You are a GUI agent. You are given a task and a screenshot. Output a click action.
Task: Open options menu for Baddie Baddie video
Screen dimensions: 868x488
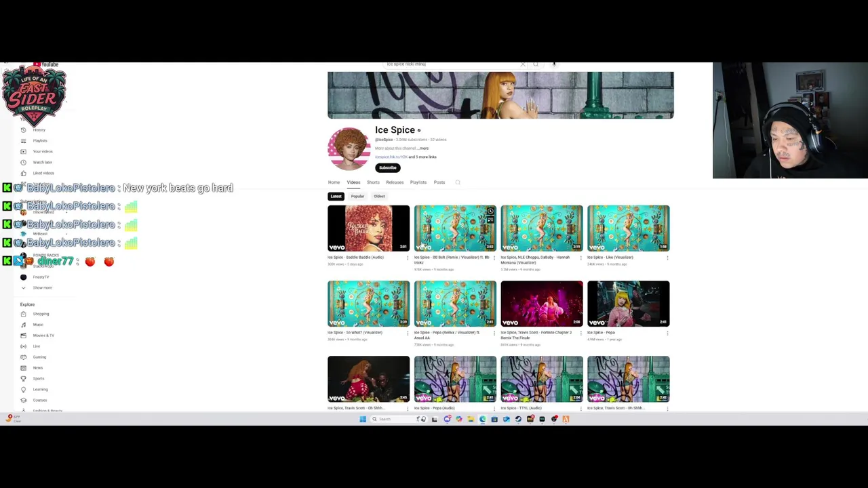pos(408,258)
